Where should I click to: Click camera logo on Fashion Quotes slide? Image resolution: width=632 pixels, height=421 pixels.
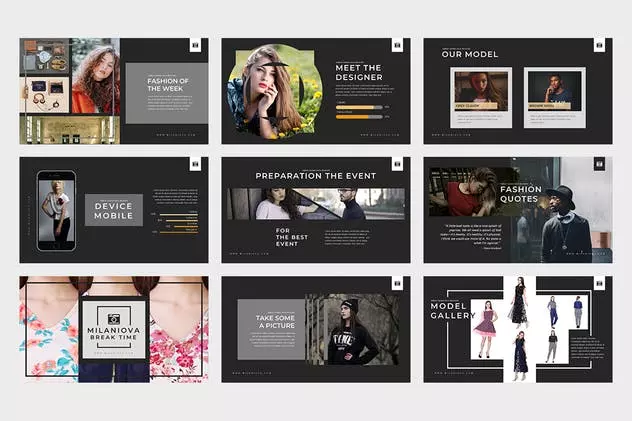click(x=599, y=164)
